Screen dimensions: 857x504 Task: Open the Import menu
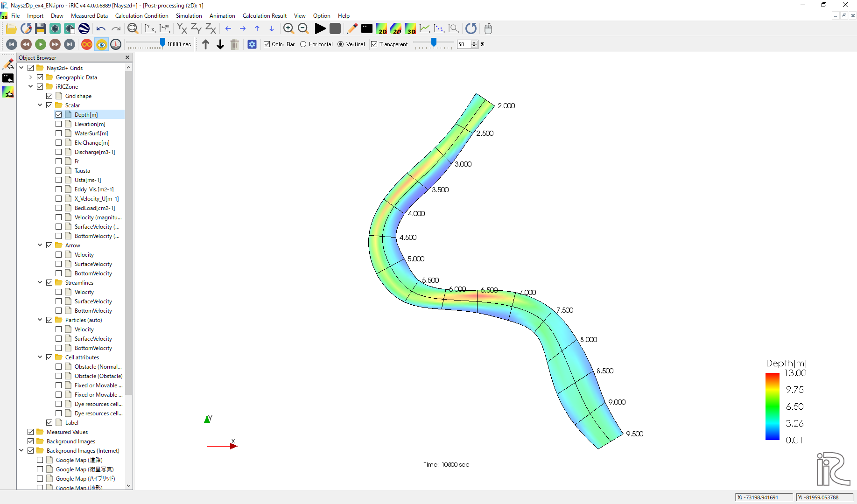coord(35,16)
